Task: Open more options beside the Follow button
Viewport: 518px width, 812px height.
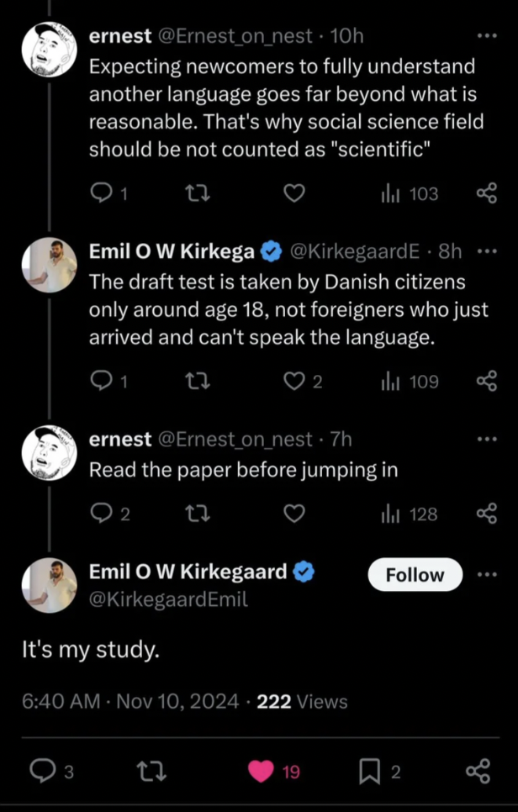Action: (487, 575)
